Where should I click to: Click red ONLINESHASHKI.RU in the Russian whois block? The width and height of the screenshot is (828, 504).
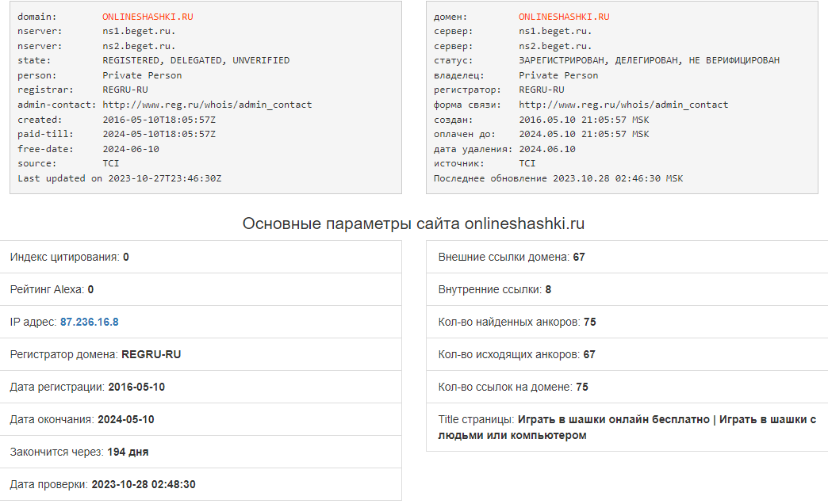[x=564, y=17]
